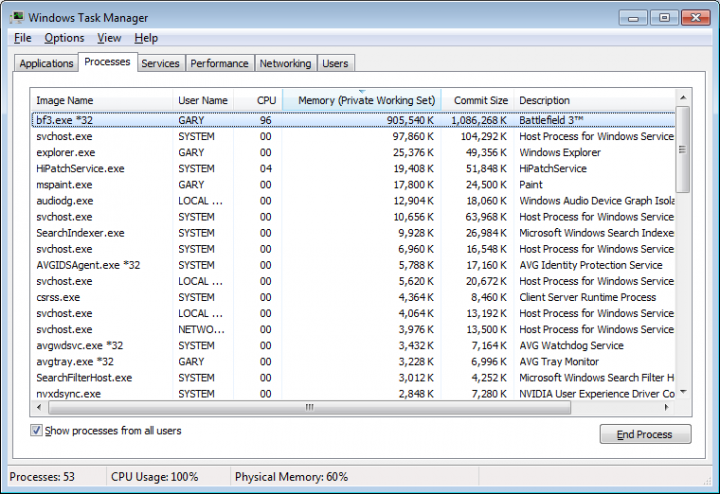Open the Options menu

[64, 38]
